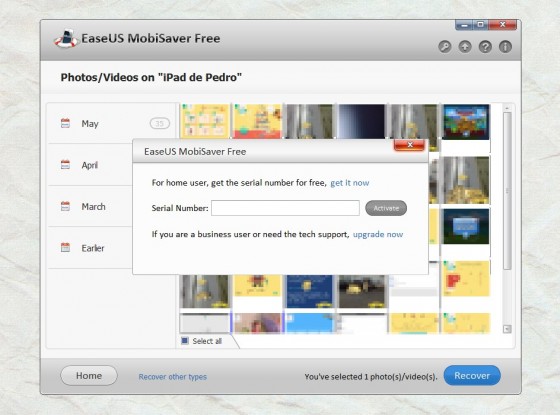Image resolution: width=560 pixels, height=415 pixels.
Task: Select the blue dialog thumbnail on dark background
Action: (x=466, y=226)
